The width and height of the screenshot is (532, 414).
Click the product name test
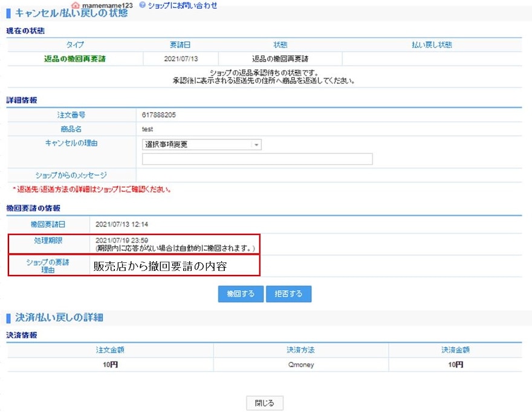tap(148, 129)
